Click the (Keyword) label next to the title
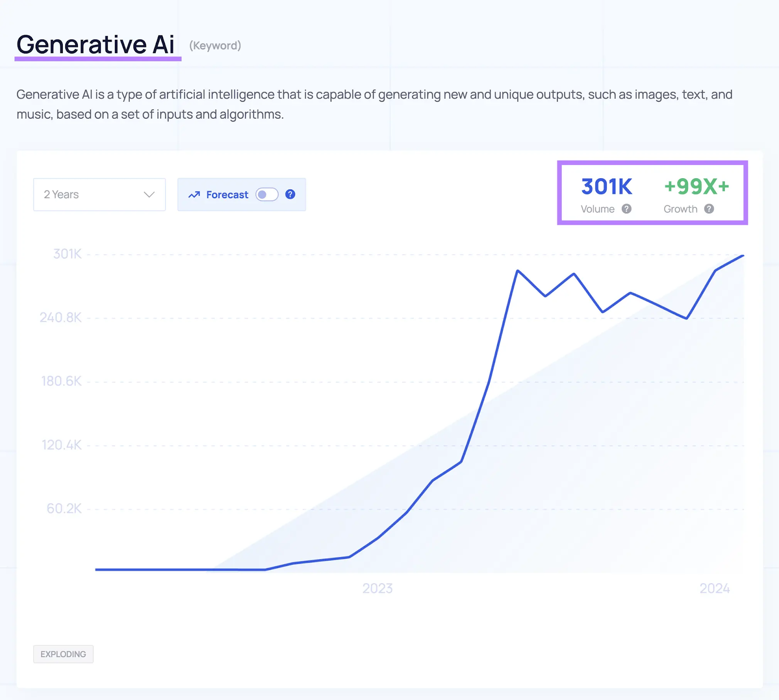 click(x=214, y=46)
